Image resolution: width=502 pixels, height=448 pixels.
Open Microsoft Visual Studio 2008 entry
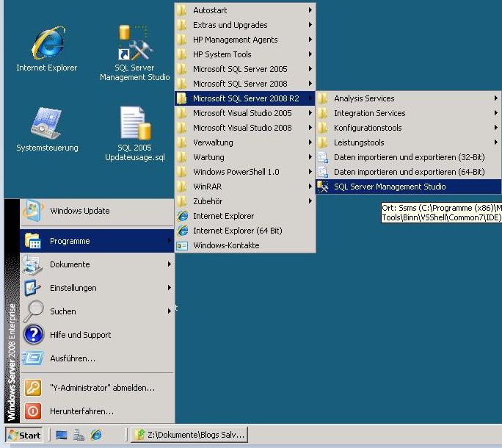(x=245, y=128)
